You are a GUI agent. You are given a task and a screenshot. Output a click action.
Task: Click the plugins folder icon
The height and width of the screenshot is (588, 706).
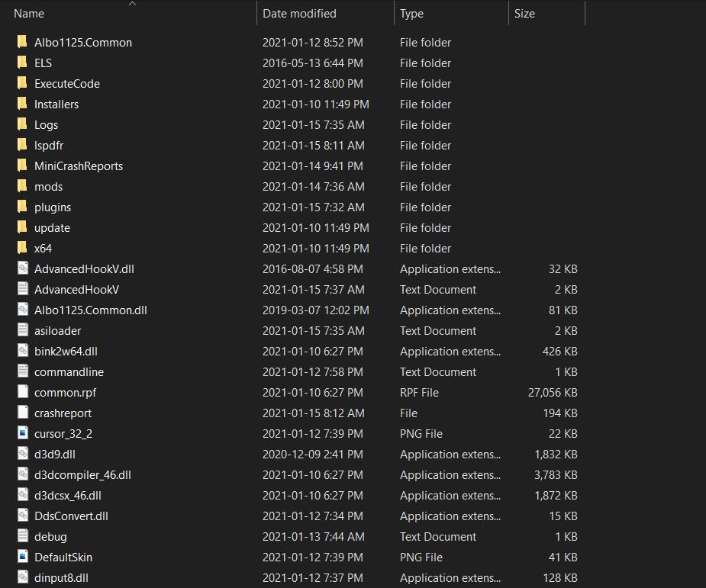(x=21, y=207)
